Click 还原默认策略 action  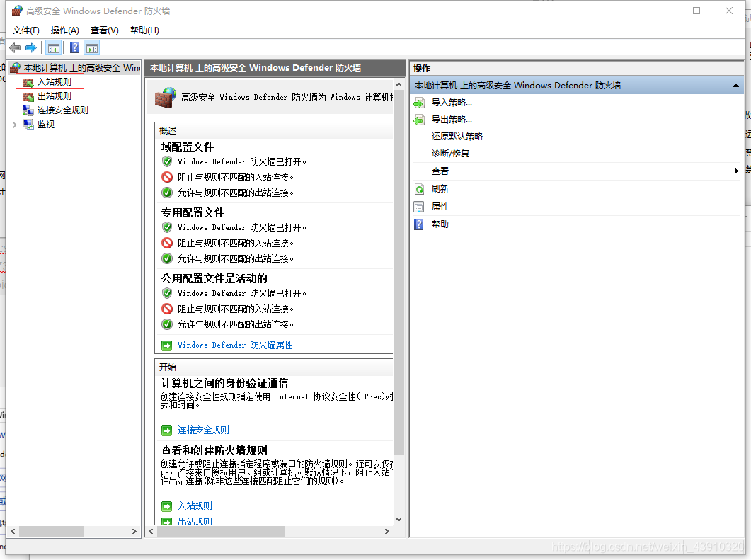pyautogui.click(x=457, y=137)
